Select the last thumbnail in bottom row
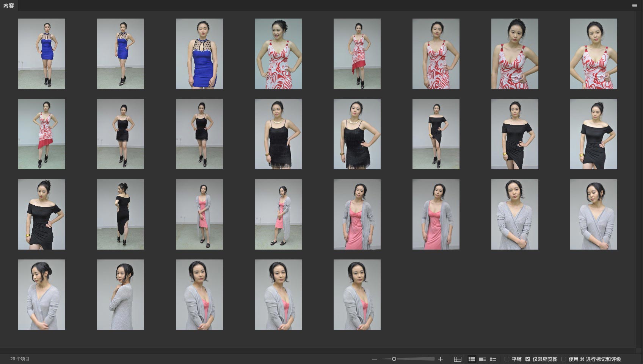The height and width of the screenshot is (364, 643). click(x=357, y=295)
